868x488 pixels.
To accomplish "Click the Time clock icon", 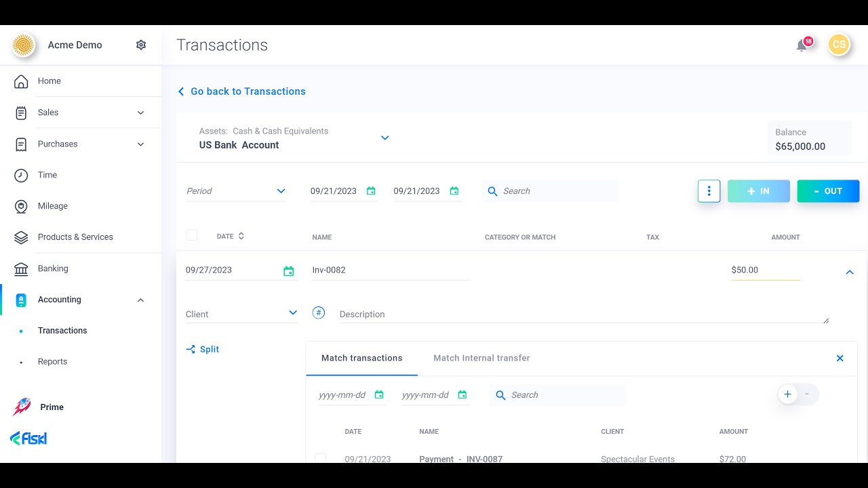I will (21, 175).
